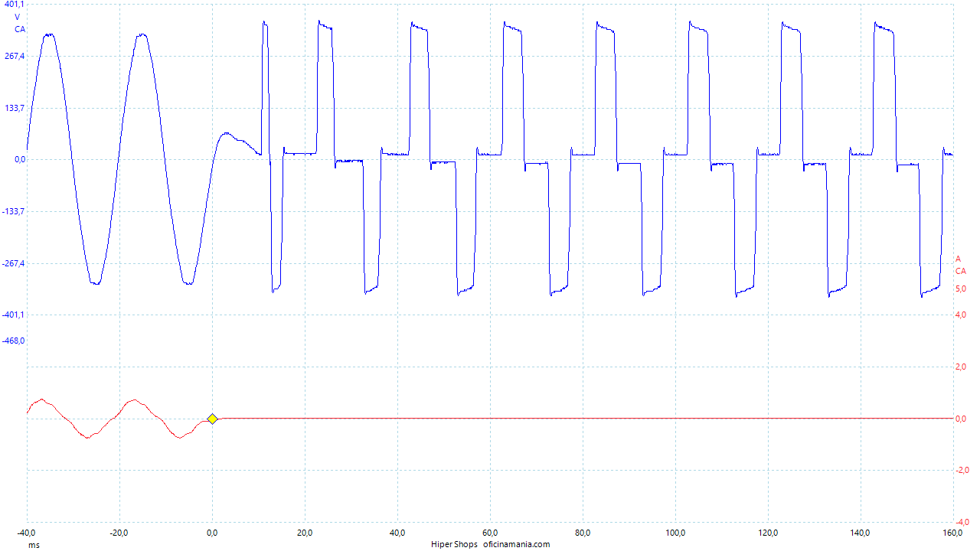980x551 pixels.
Task: Click the blue V channel unit label
Action: 18,16
